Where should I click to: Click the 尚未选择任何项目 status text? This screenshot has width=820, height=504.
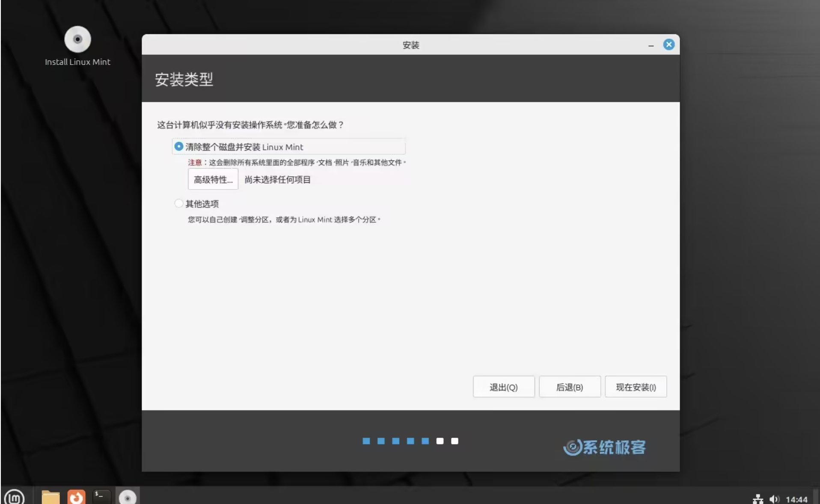(x=277, y=179)
